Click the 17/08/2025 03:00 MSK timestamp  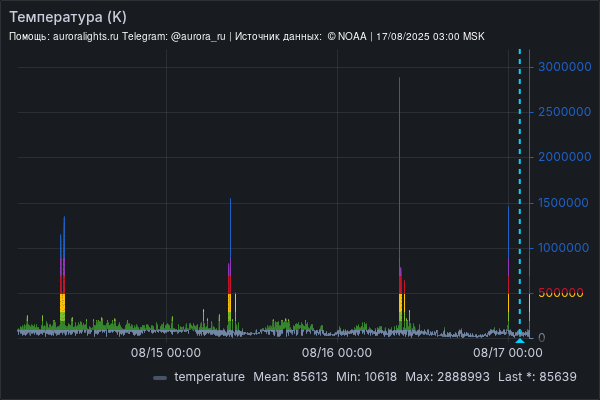click(430, 37)
